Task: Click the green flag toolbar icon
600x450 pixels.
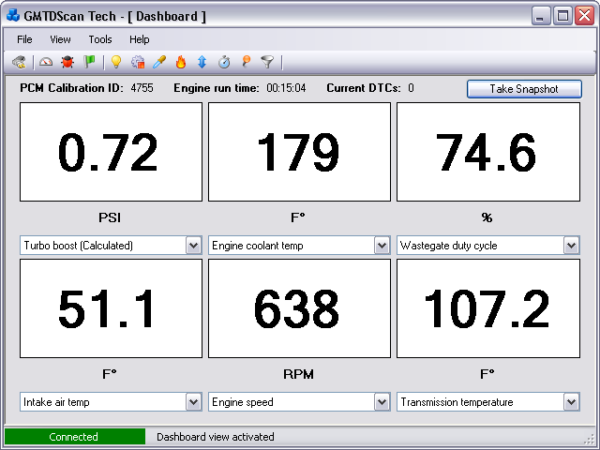Action: click(89, 62)
